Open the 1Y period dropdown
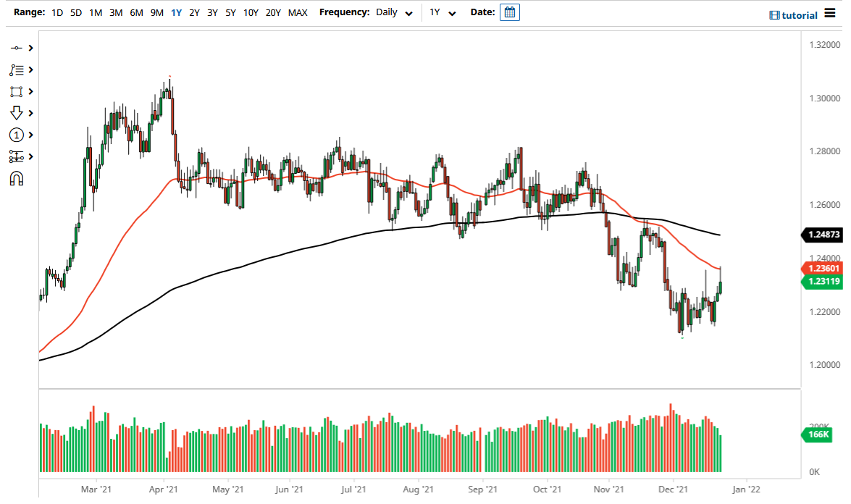This screenshot has height=504, width=851. [x=443, y=12]
